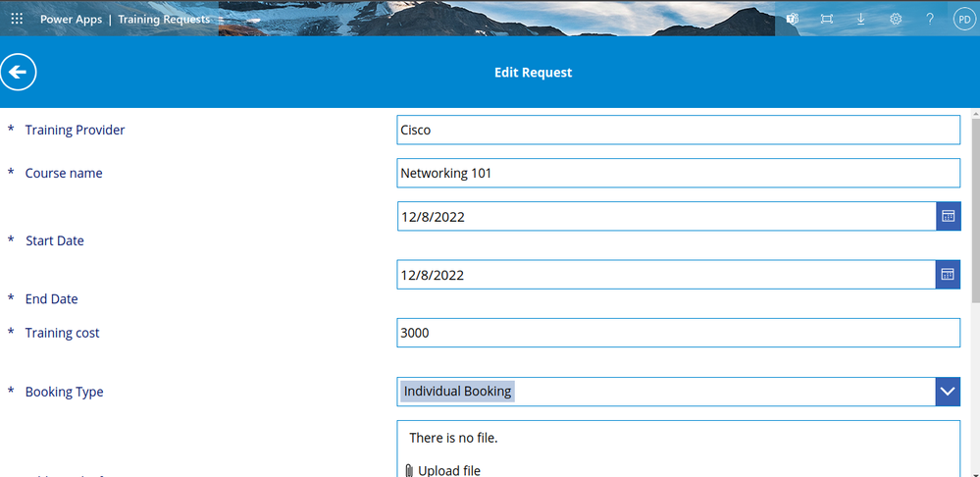
Task: Open the Start Date calendar picker
Action: 949,216
